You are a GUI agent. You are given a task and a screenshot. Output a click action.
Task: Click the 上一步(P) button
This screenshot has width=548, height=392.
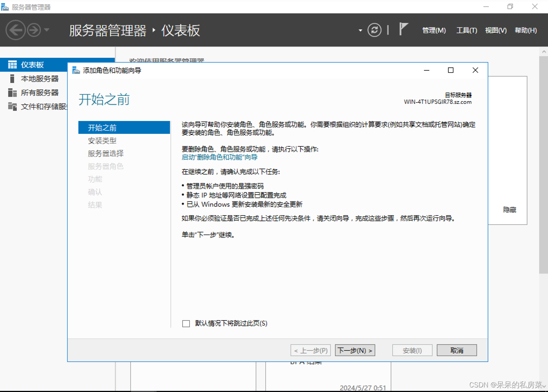(x=310, y=350)
